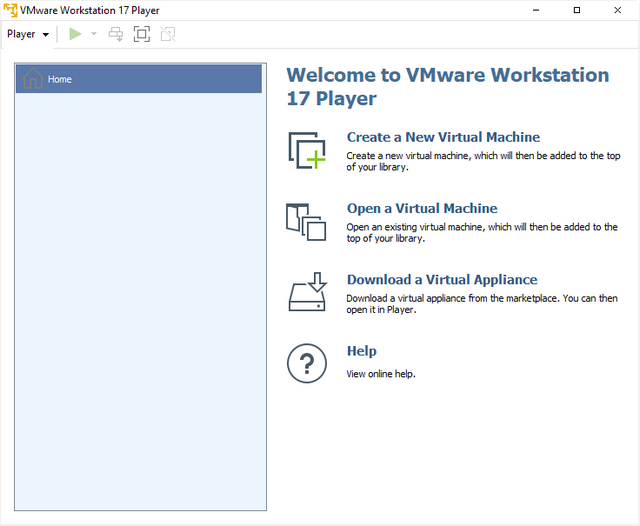Open the Help heading link
This screenshot has height=526, width=640.
362,351
